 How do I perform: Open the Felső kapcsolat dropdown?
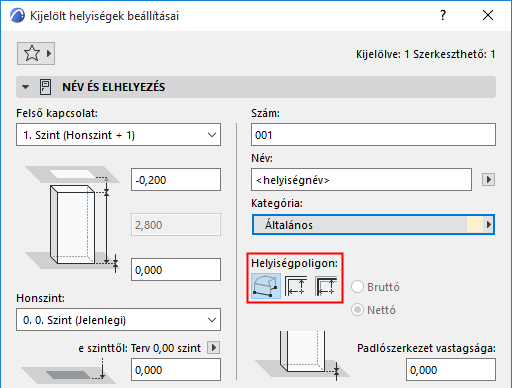[x=118, y=135]
